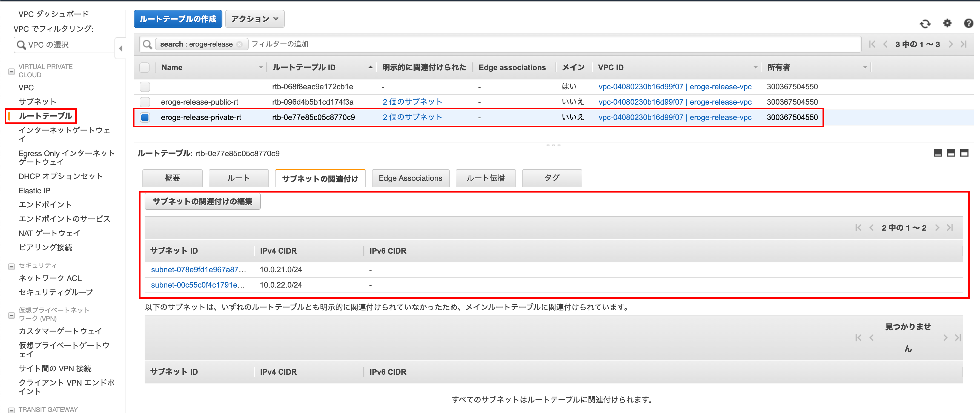This screenshot has width=980, height=413.
Task: Open the アクション dropdown menu
Action: 254,19
